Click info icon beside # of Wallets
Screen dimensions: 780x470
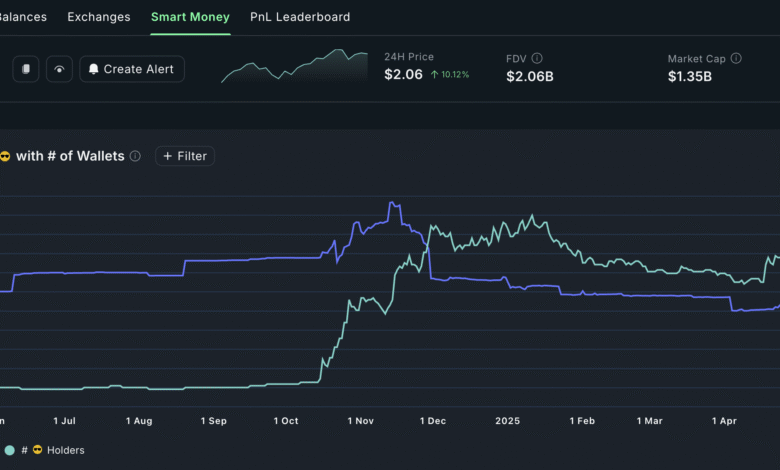(136, 156)
